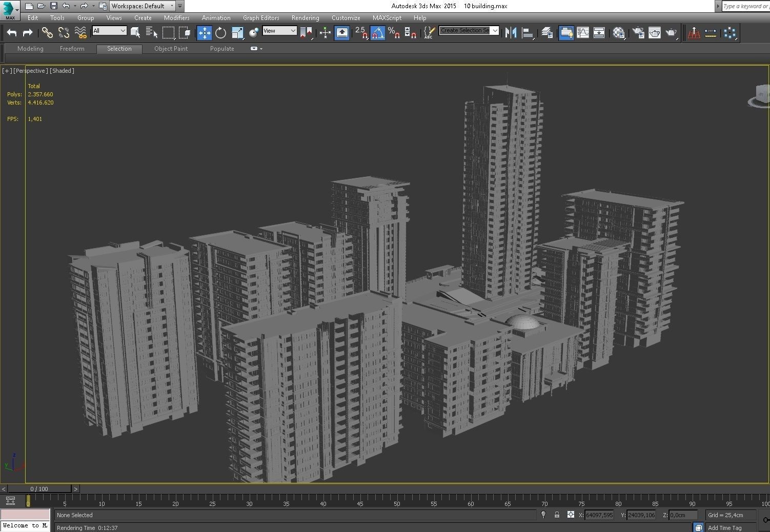Open the Layer Manager icon
This screenshot has height=532, width=770.
pos(546,33)
